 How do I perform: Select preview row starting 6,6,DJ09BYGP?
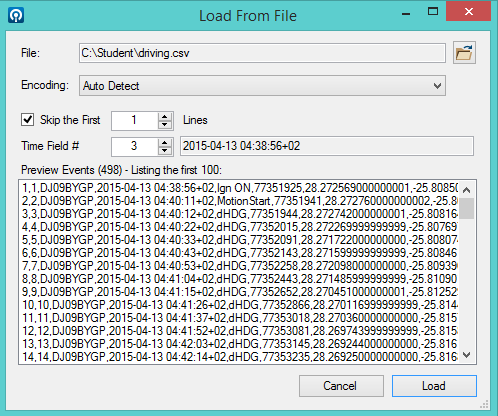click(240, 253)
